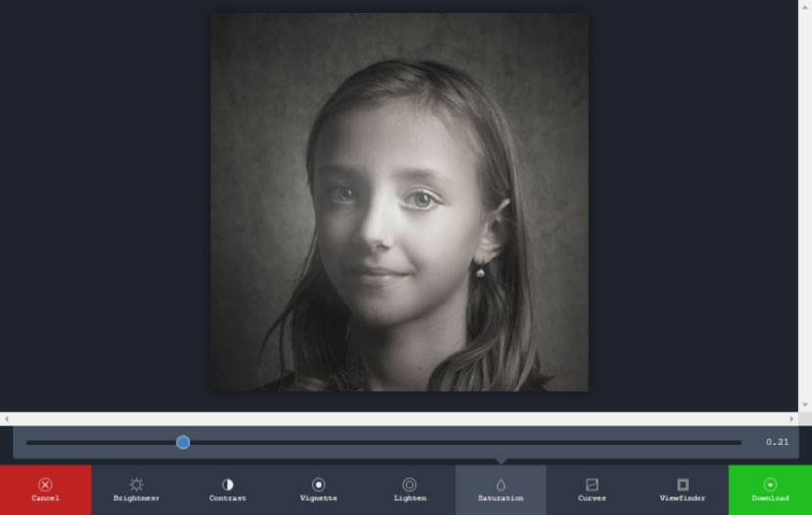Choose the Vignette circle icon

tap(318, 484)
